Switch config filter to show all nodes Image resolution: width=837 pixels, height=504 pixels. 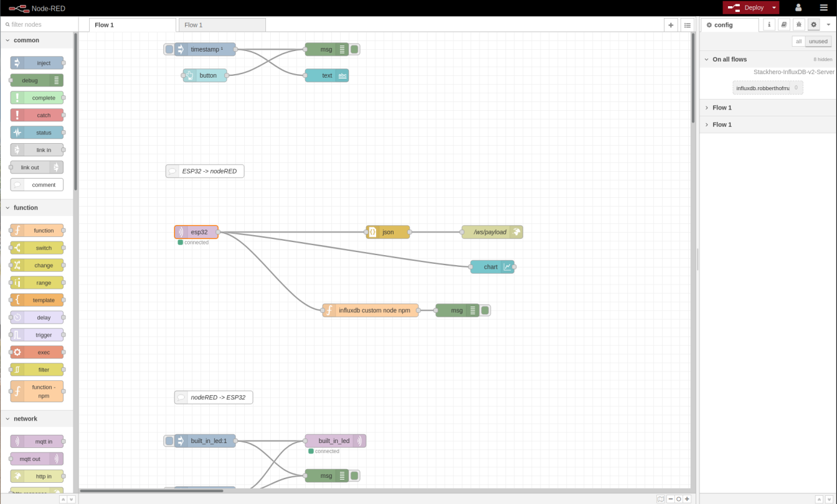(798, 41)
